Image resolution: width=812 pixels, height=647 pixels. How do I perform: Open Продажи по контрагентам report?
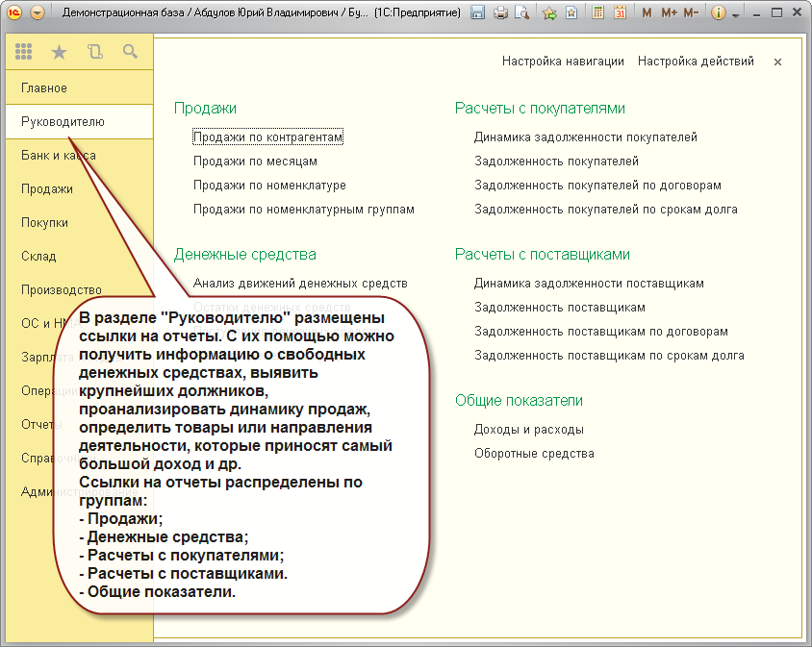tap(267, 137)
